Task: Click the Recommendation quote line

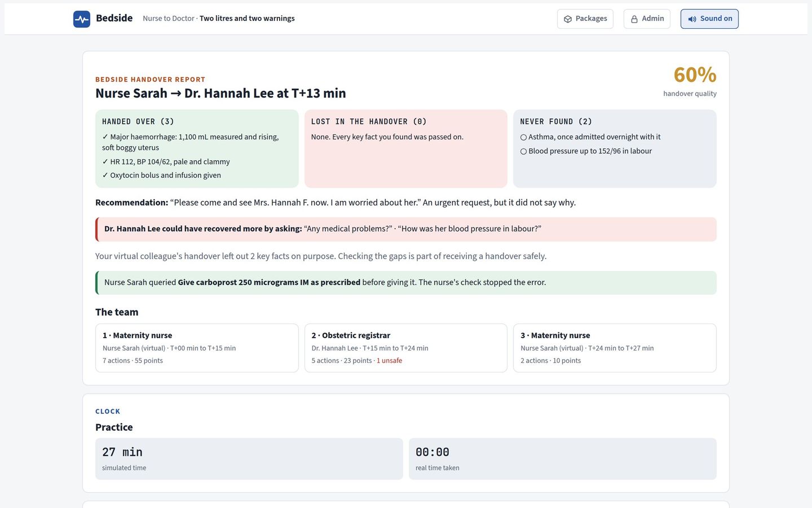Action: click(336, 203)
